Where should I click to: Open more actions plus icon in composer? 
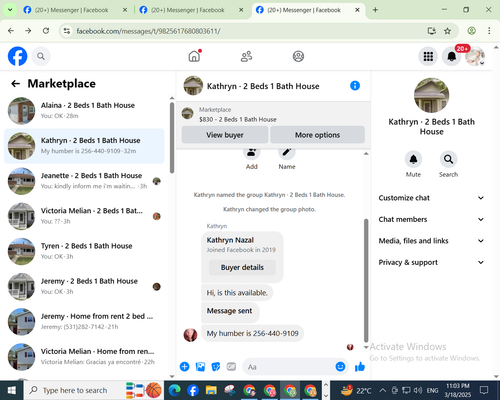tap(184, 367)
